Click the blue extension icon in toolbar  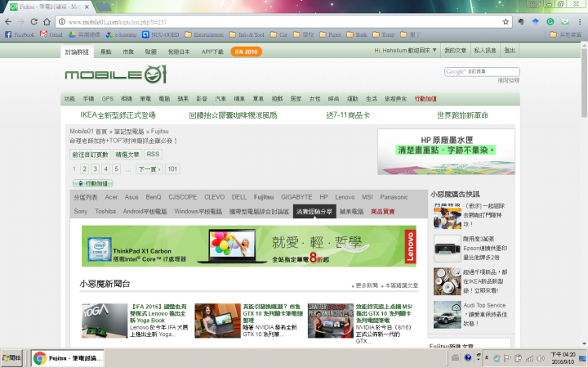[535, 22]
